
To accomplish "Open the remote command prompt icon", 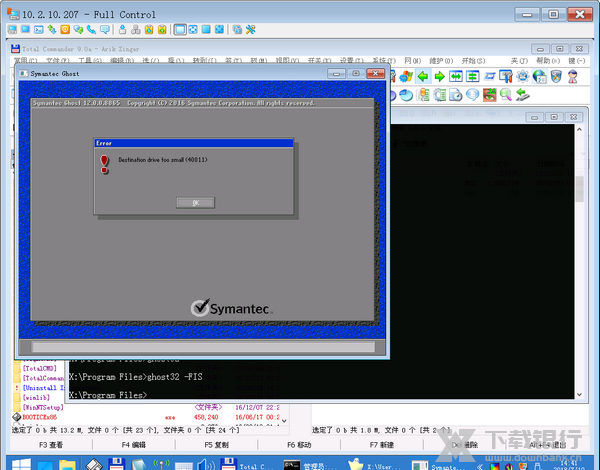I will pos(39,29).
